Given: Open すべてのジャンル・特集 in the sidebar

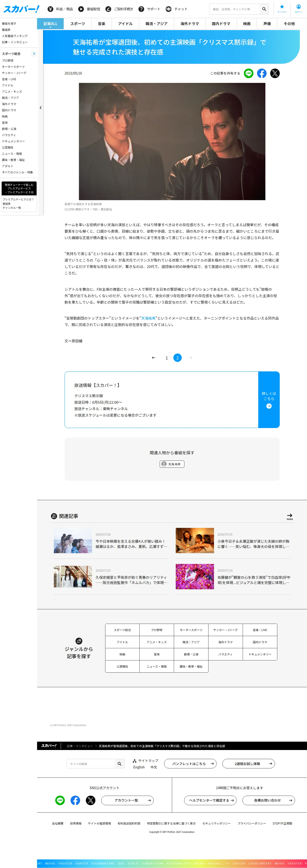Looking at the screenshot, I should click(x=17, y=172).
